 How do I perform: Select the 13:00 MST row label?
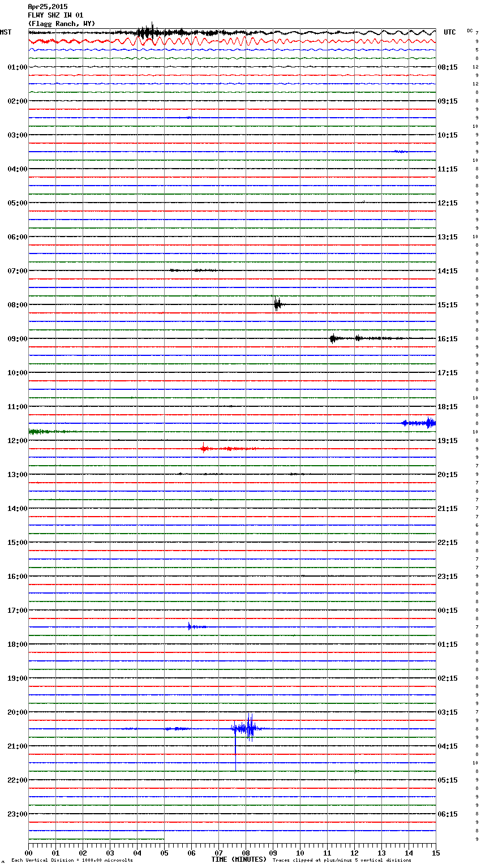click(x=18, y=475)
